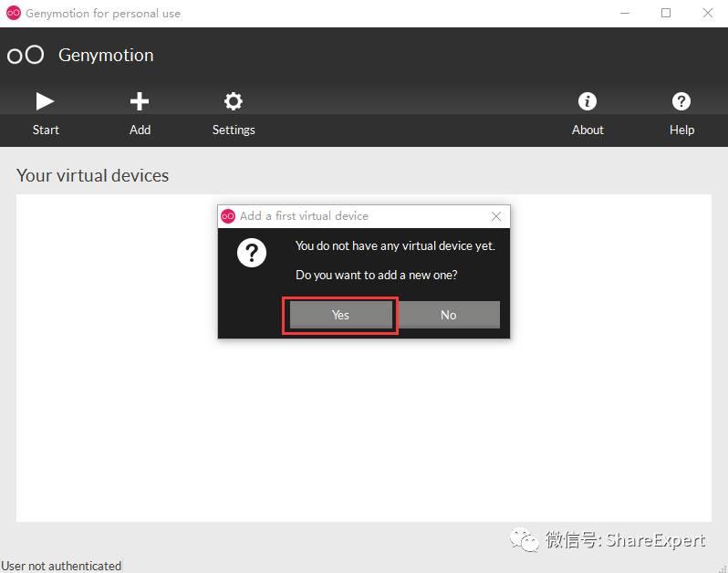
Task: Open the About info icon
Action: point(588,101)
